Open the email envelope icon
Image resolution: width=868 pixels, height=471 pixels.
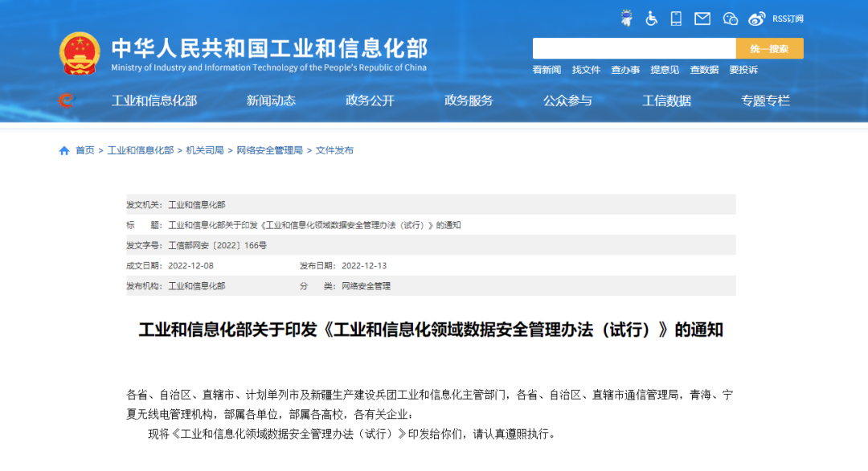pyautogui.click(x=702, y=18)
